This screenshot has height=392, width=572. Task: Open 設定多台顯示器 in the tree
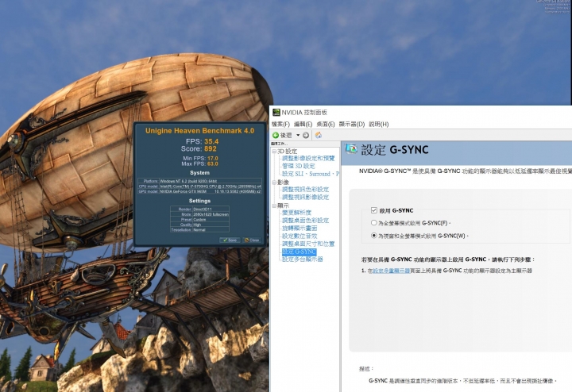303,259
